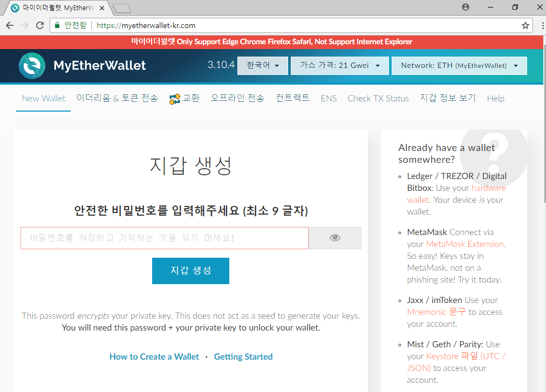Open the 지갑 정보 보기 tab
Image resolution: width=546 pixels, height=392 pixels.
pyautogui.click(x=448, y=98)
